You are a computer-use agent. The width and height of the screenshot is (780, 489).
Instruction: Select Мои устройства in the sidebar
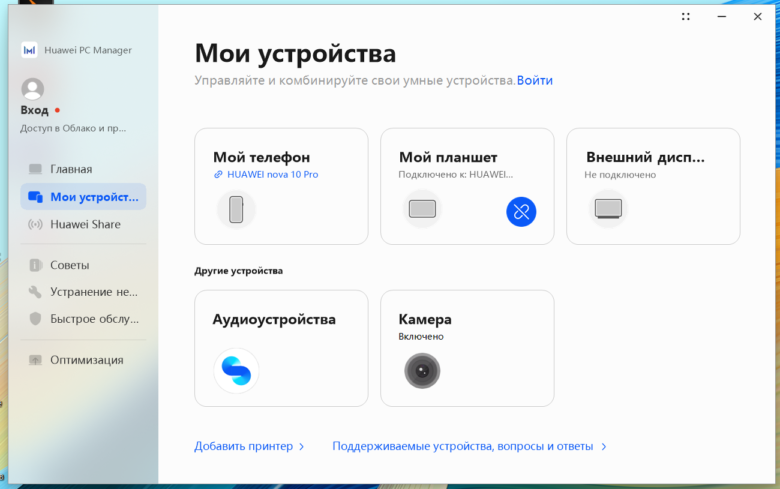click(x=83, y=196)
